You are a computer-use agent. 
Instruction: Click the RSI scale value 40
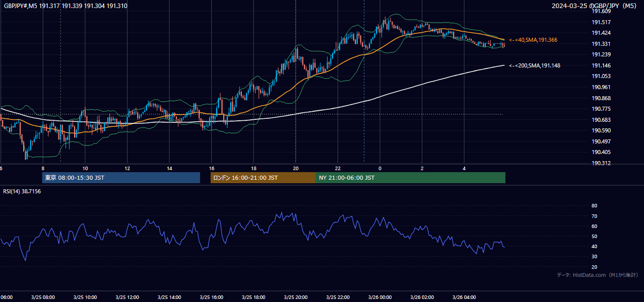pos(594,246)
